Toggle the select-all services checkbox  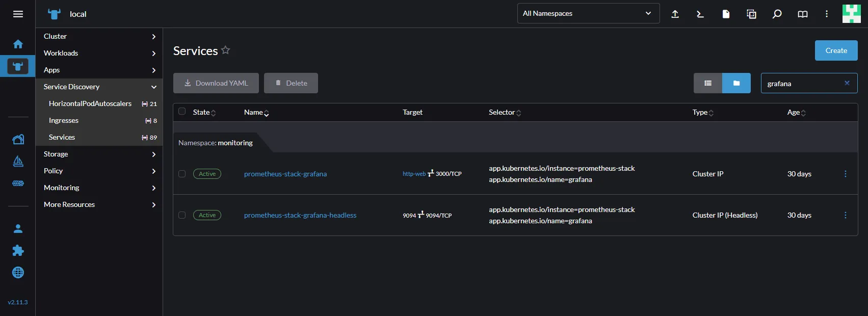(x=182, y=111)
